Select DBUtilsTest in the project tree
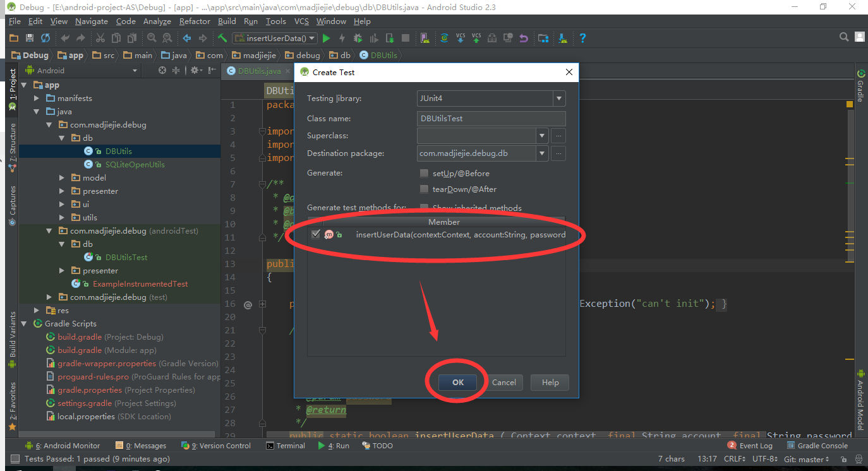This screenshot has width=868, height=471. (x=126, y=258)
